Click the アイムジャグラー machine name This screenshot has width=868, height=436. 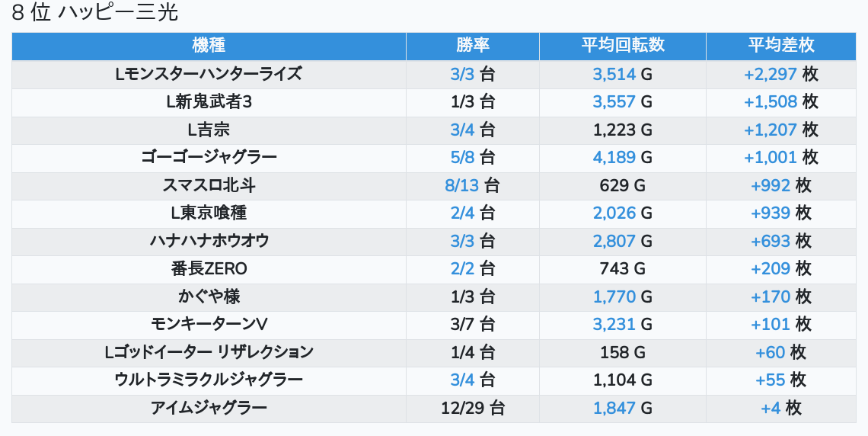pos(209,409)
